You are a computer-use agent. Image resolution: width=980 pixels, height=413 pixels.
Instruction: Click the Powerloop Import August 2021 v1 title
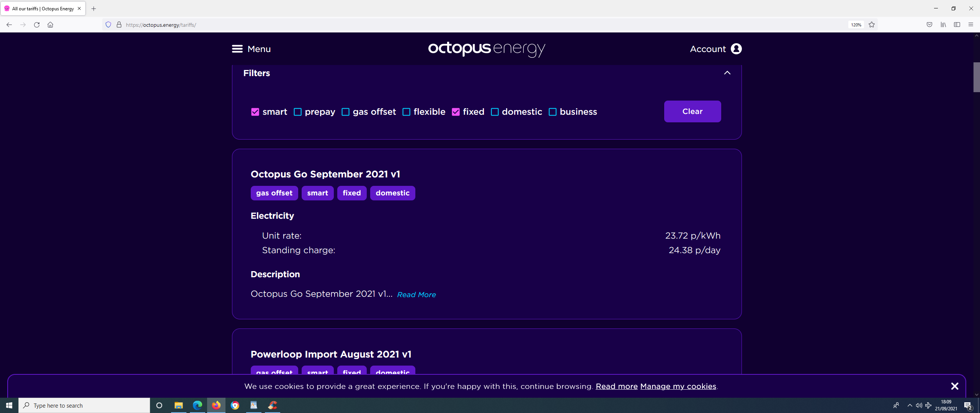pos(331,354)
